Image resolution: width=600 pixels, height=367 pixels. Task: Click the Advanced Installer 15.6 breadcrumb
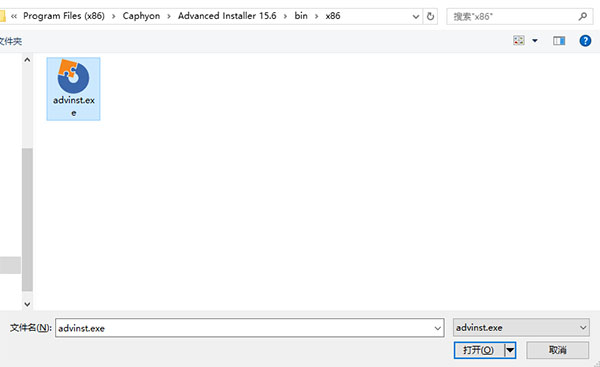227,16
